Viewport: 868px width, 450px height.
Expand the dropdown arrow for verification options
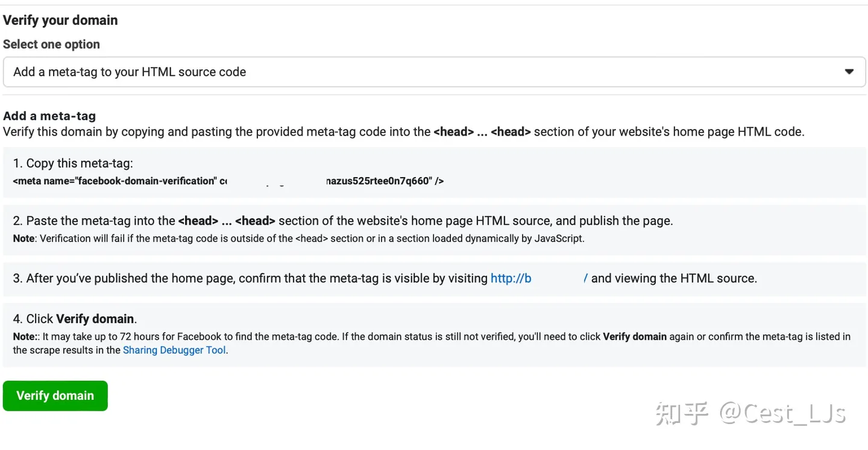(x=849, y=72)
